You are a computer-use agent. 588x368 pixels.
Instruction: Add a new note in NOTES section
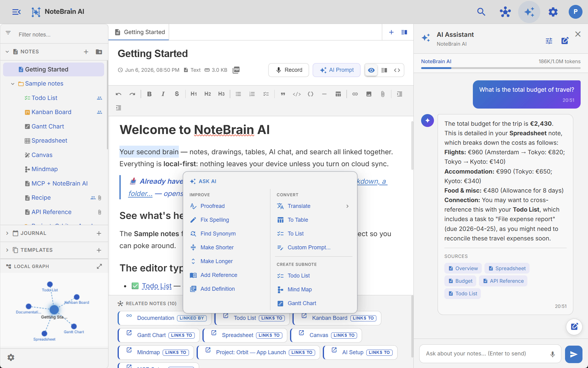[x=86, y=52]
